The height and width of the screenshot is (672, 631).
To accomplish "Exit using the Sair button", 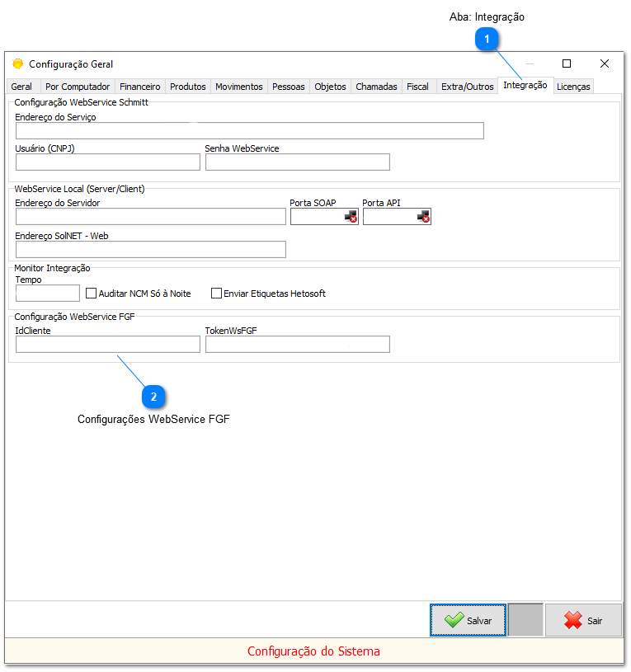I will click(x=583, y=620).
